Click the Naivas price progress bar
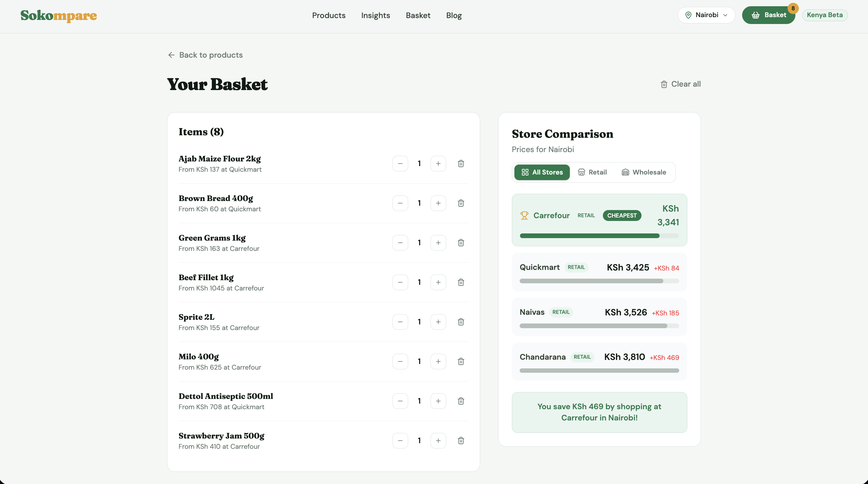Image resolution: width=868 pixels, height=484 pixels. 599,326
